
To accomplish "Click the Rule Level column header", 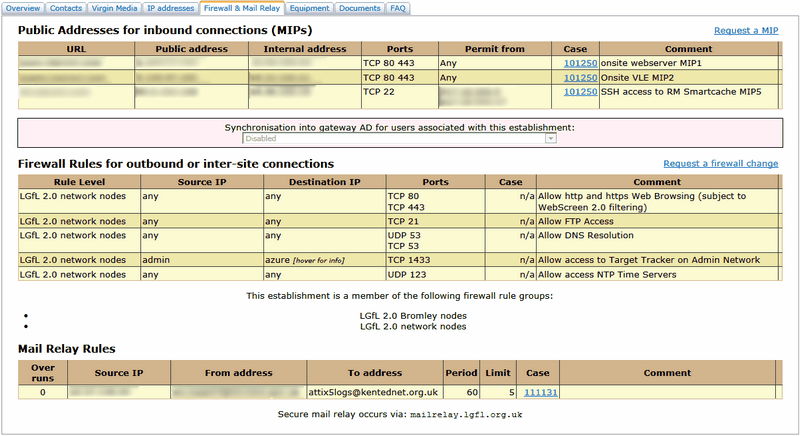I will (x=79, y=182).
